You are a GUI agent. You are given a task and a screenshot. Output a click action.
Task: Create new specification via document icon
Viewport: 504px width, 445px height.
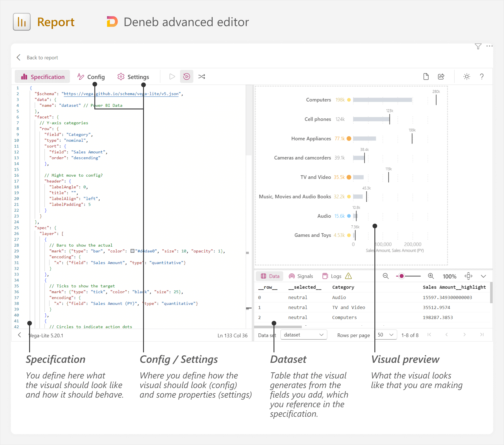coord(426,77)
